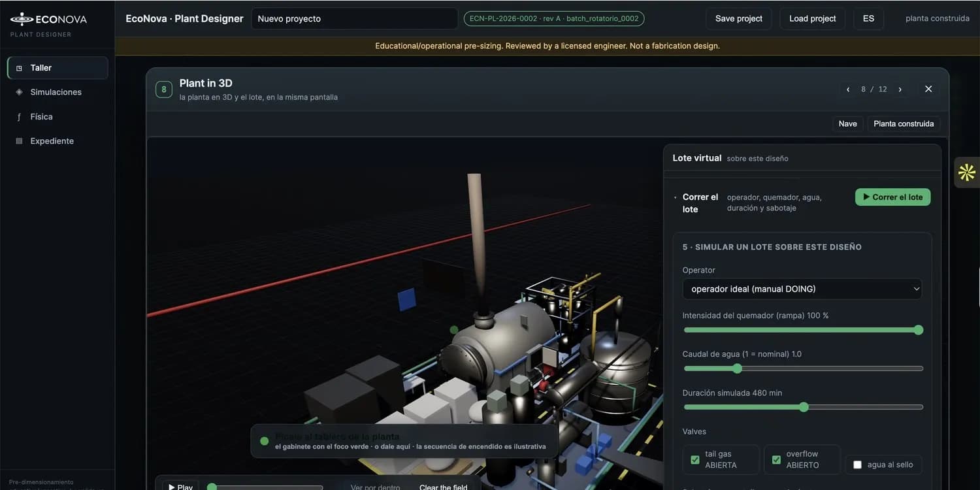This screenshot has height=490, width=980.
Task: Open the yellow asterisk assistant widget
Action: pos(967,172)
